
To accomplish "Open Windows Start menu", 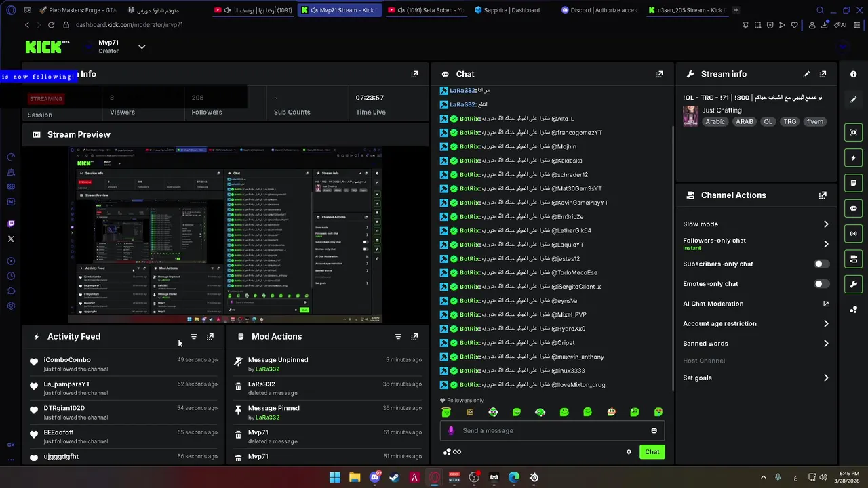I will click(335, 477).
